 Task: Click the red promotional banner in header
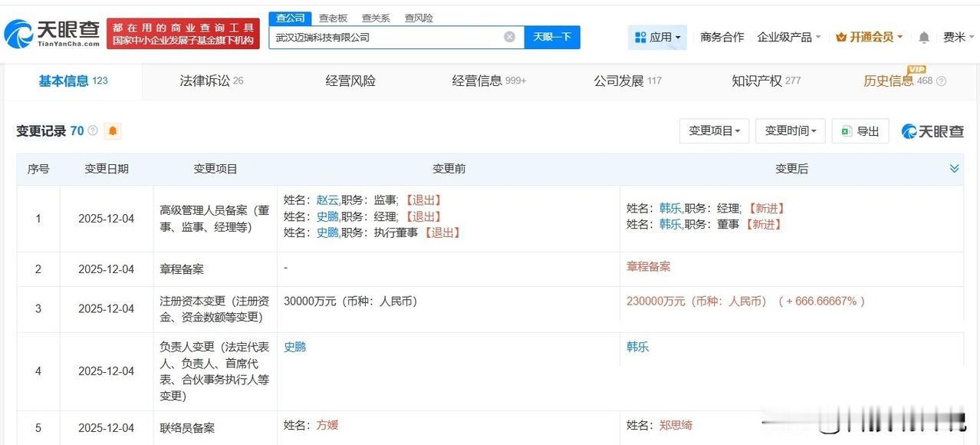[x=183, y=34]
